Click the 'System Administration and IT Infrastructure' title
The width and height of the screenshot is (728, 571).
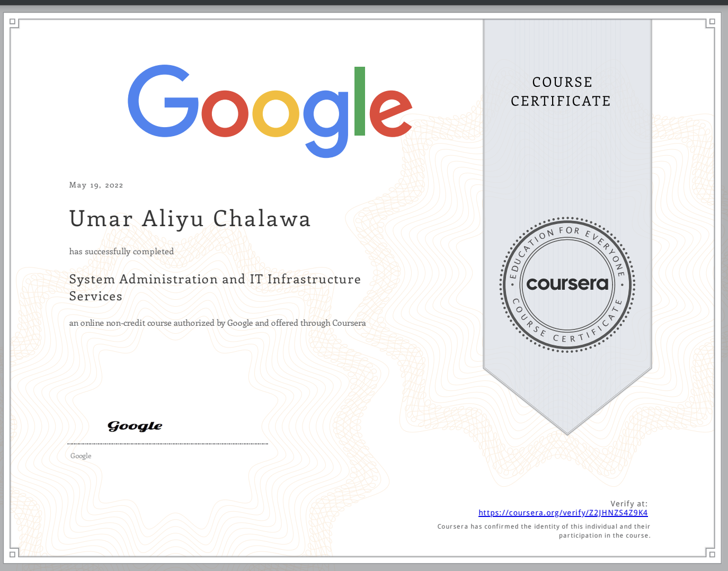[x=215, y=279]
